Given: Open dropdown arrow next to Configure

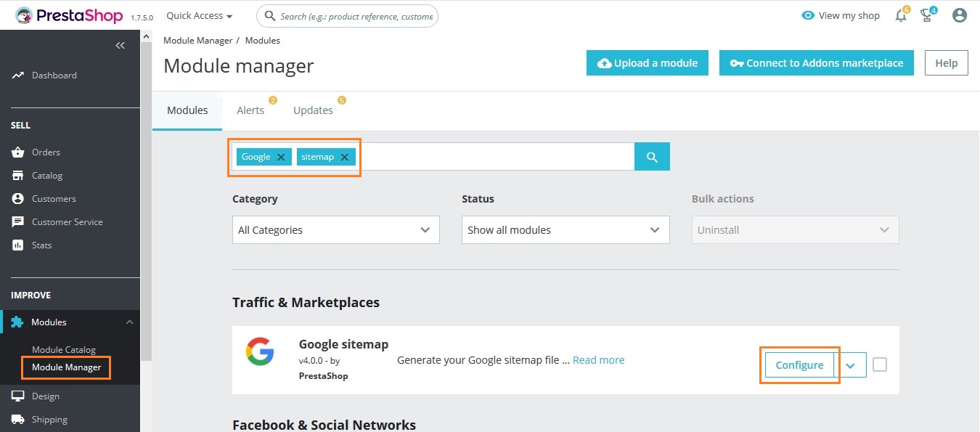Looking at the screenshot, I should [851, 365].
